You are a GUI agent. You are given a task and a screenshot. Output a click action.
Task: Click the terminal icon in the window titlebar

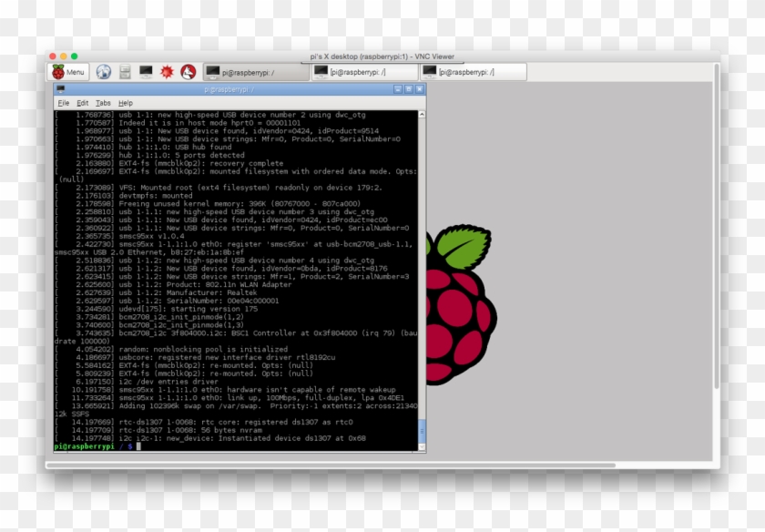coord(62,90)
